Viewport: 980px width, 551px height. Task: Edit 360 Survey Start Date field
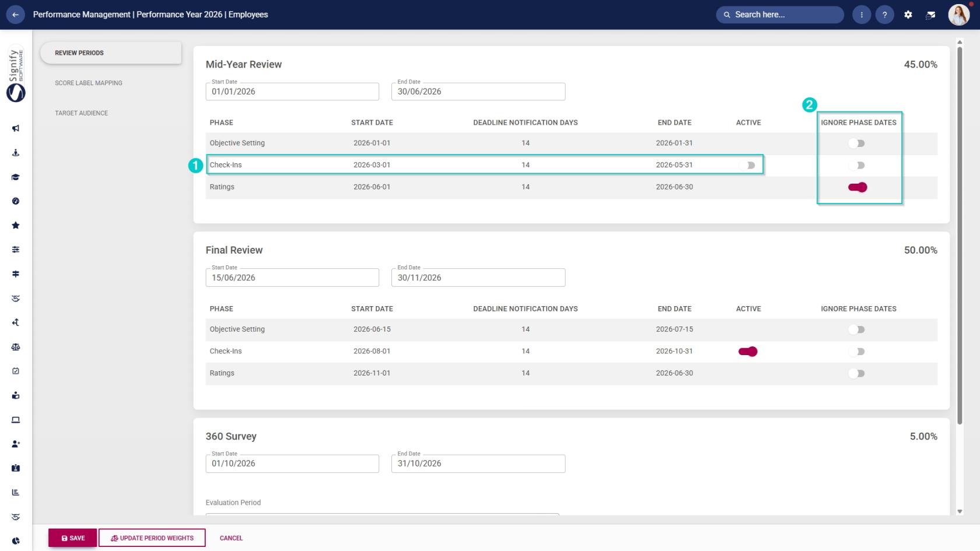click(x=292, y=464)
